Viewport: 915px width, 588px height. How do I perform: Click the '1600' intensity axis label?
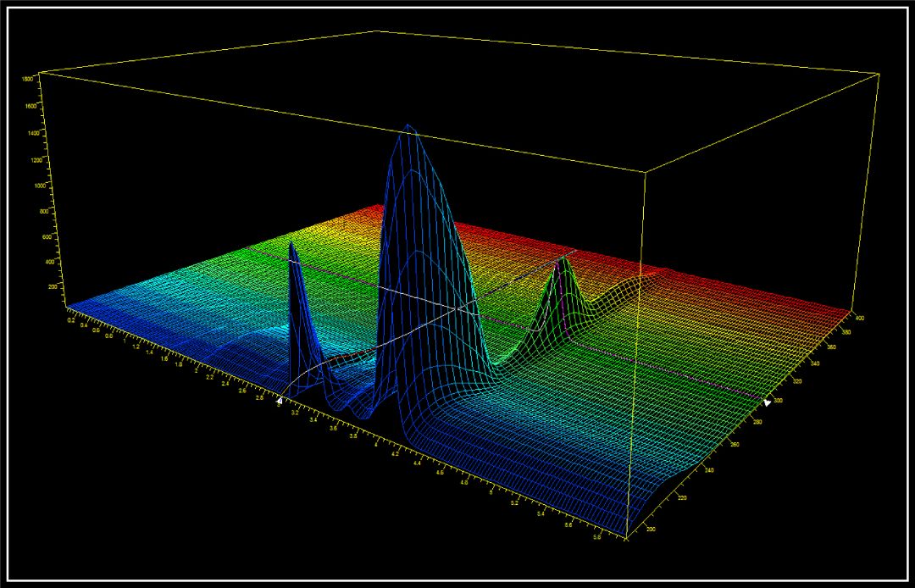(31, 106)
